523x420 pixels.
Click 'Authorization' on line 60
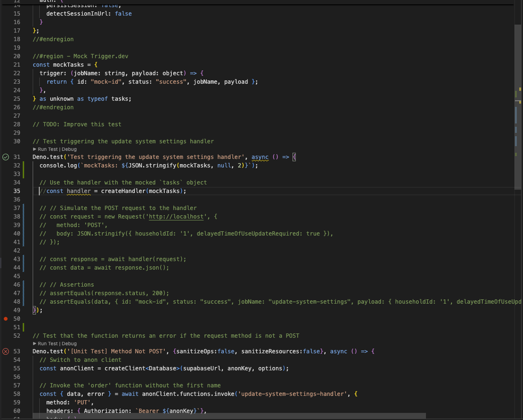coord(106,411)
